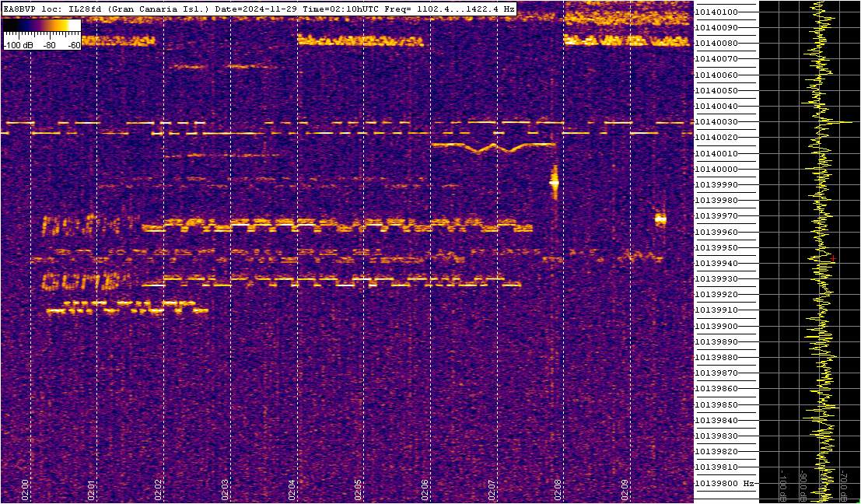The width and height of the screenshot is (861, 504).
Task: Select the 10140060 frequency label
Action: coord(716,75)
